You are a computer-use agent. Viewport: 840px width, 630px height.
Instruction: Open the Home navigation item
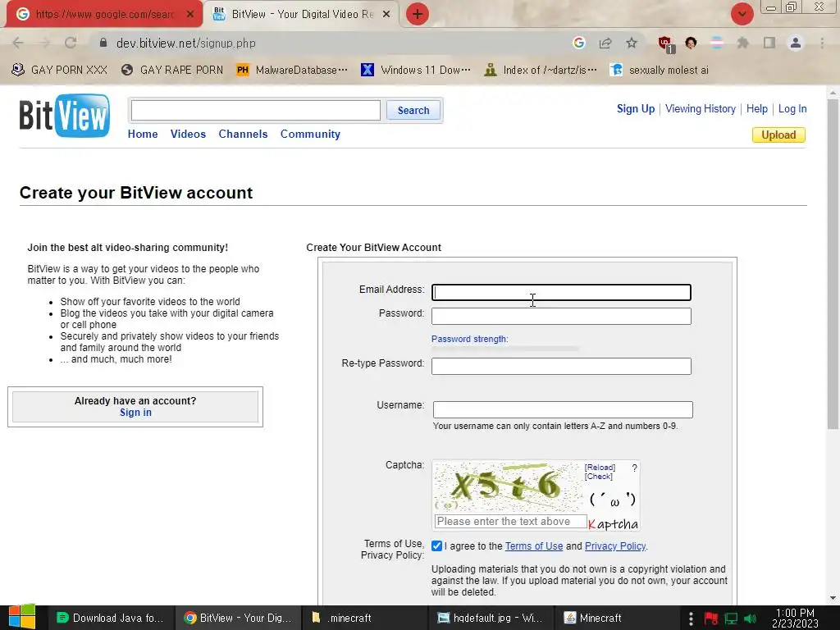coord(143,134)
